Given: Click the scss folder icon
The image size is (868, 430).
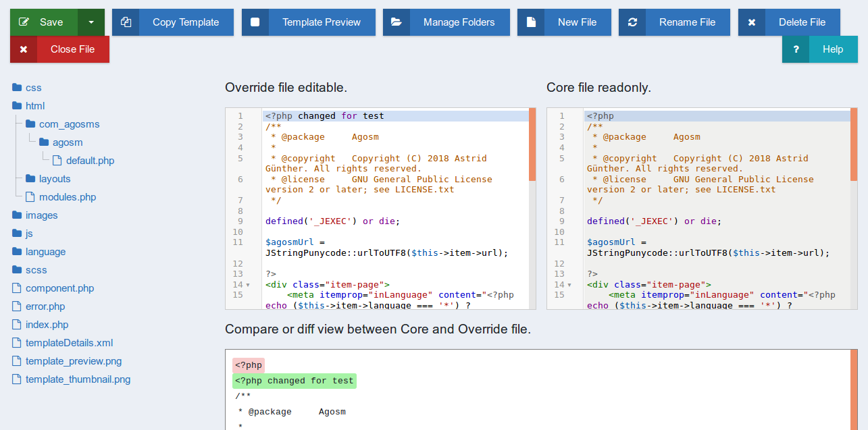Looking at the screenshot, I should (x=17, y=270).
